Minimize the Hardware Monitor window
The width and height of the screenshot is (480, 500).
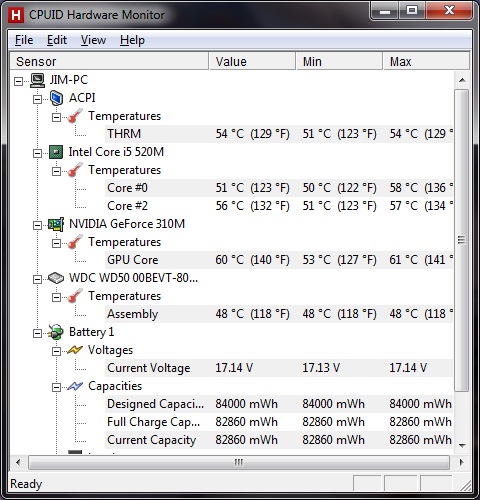(x=385, y=11)
